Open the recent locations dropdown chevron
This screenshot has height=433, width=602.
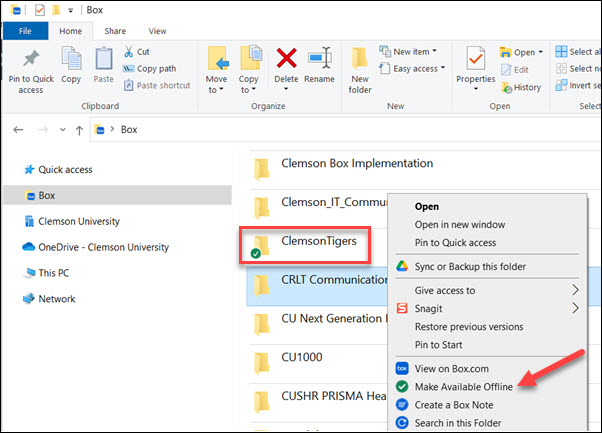[x=63, y=130]
